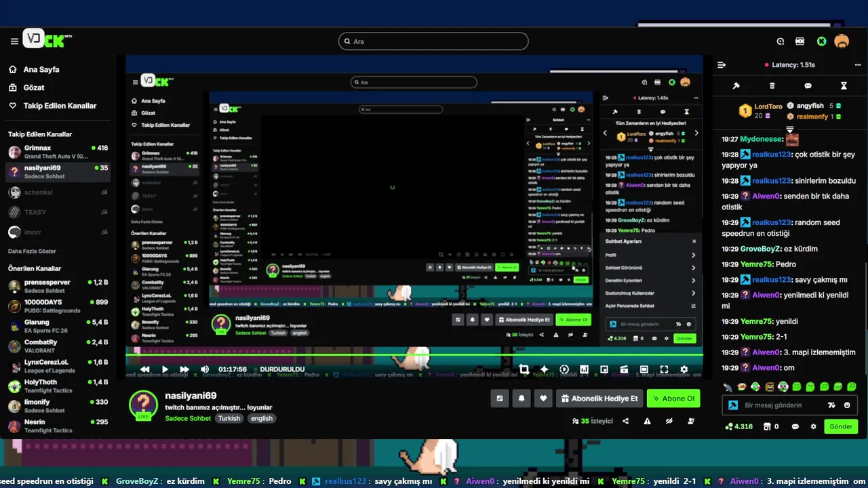Open player settings gear
This screenshot has height=488, width=868.
(x=684, y=369)
